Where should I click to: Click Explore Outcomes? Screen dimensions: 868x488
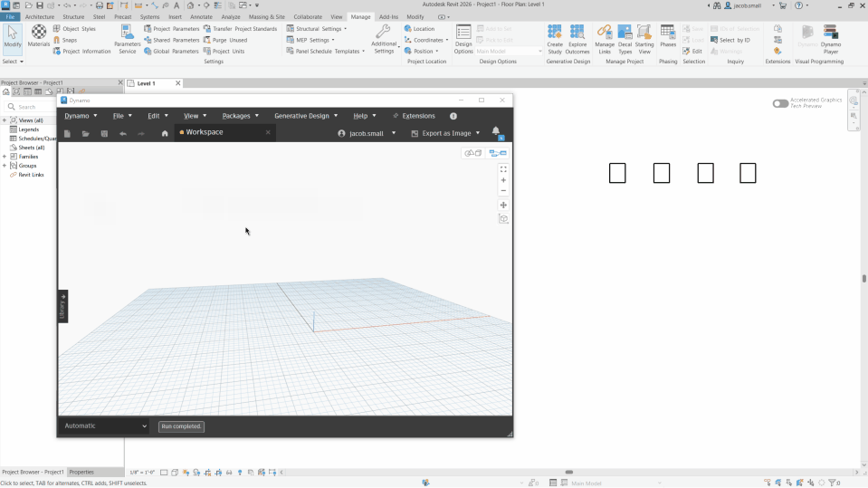[x=577, y=39]
